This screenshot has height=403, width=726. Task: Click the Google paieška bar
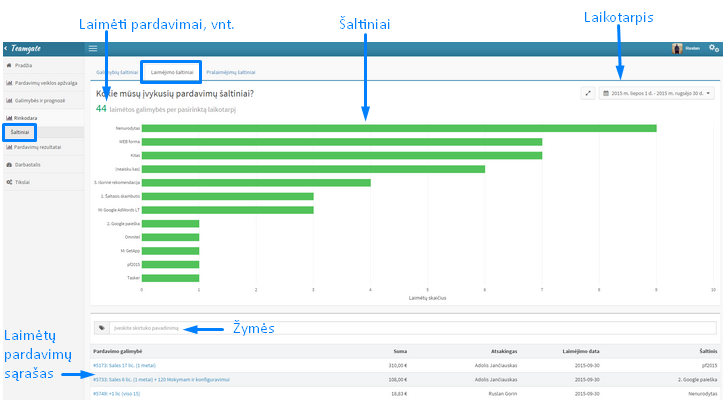pyautogui.click(x=170, y=224)
